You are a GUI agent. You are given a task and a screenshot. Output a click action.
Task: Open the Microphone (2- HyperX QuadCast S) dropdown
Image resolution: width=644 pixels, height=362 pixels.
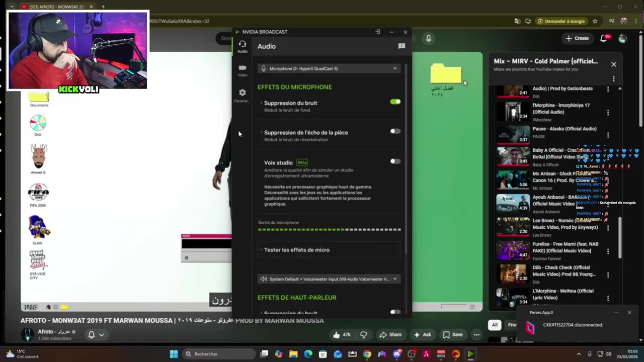point(329,68)
